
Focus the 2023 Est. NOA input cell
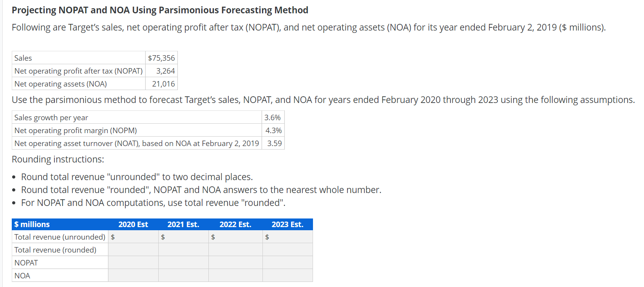[x=288, y=276]
